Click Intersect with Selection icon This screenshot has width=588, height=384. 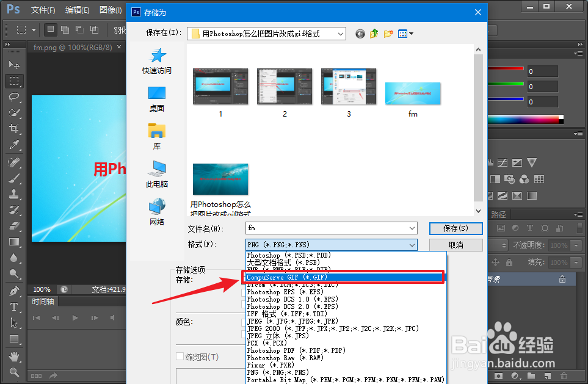click(x=94, y=29)
